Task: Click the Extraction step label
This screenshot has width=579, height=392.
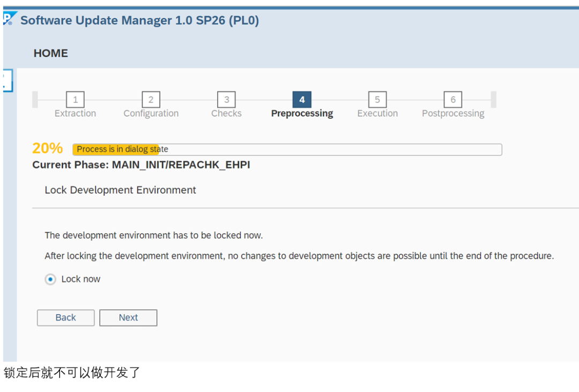Action: coord(76,114)
